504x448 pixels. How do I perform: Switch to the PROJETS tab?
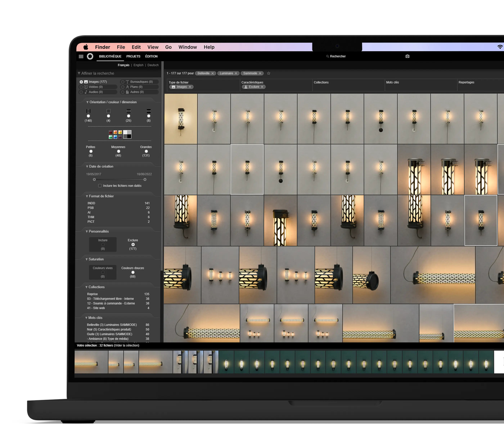(133, 57)
